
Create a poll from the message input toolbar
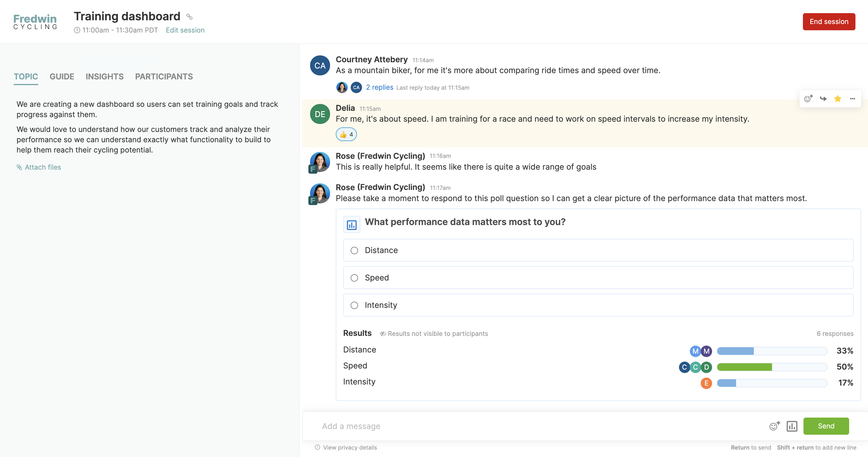[792, 426]
